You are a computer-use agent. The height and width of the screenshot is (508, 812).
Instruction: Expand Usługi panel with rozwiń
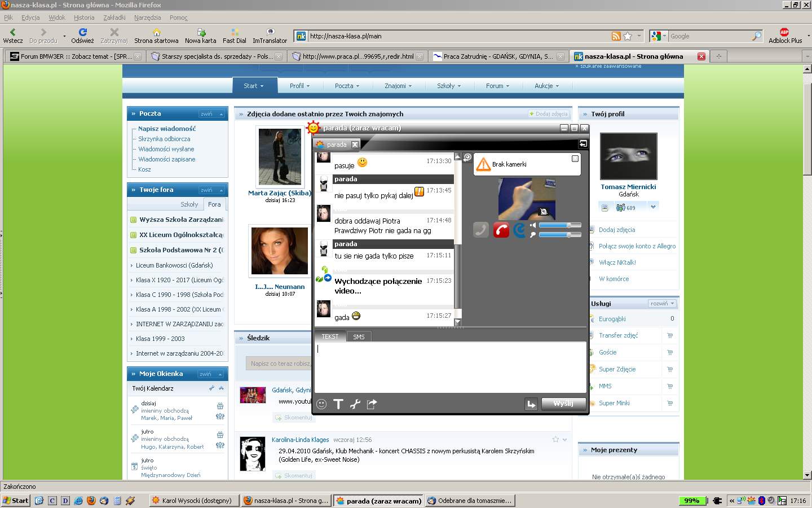point(662,304)
